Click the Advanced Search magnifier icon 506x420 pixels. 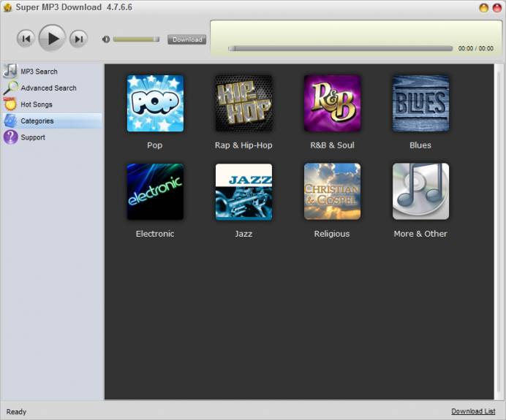pyautogui.click(x=10, y=88)
